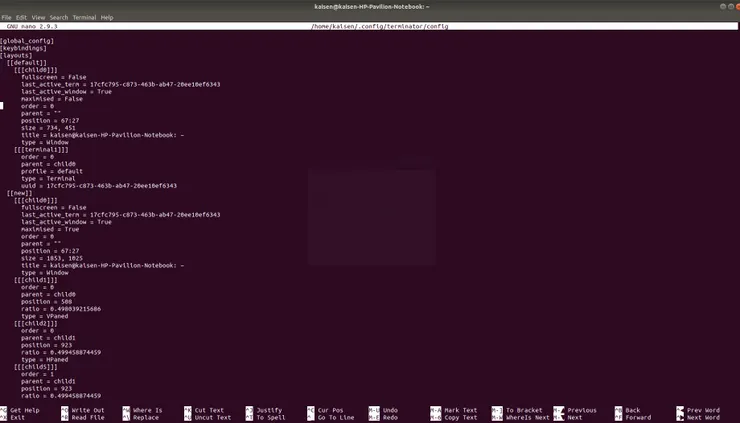Click the Cut Text shortcut label
The width and height of the screenshot is (740, 423).
click(x=209, y=410)
